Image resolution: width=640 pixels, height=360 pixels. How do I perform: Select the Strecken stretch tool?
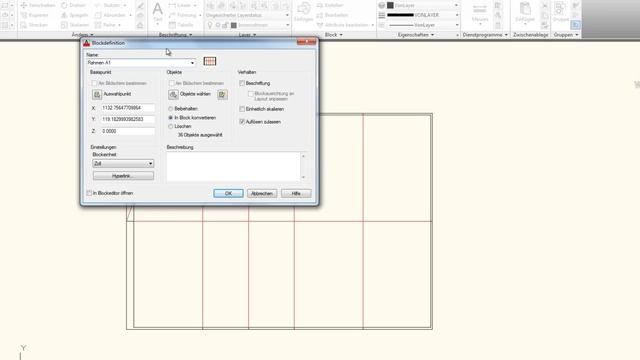[35, 25]
